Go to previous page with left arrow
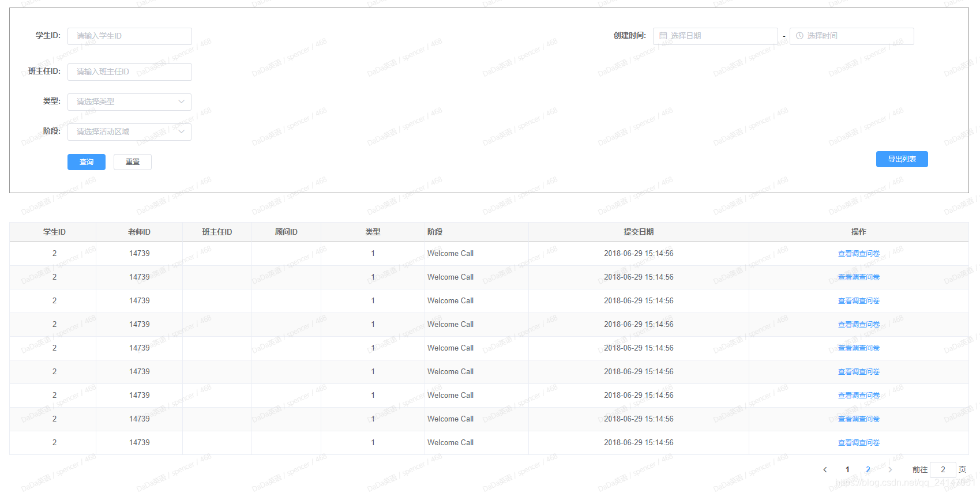This screenshot has height=493, width=980. point(825,469)
